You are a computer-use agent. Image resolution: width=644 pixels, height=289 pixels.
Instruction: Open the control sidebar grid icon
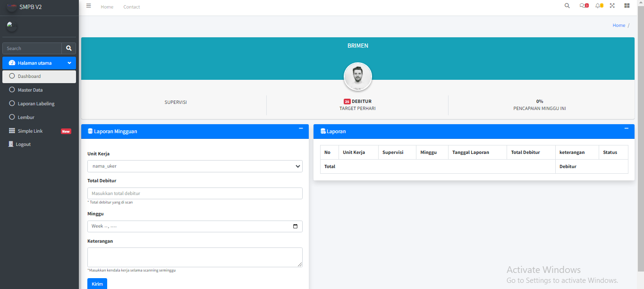627,6
